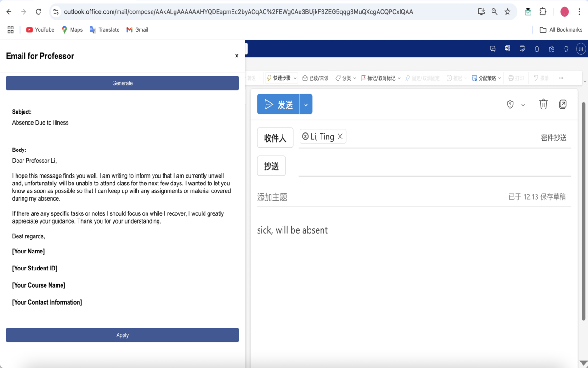Open the notifications bell icon
The width and height of the screenshot is (588, 368).
click(x=537, y=49)
